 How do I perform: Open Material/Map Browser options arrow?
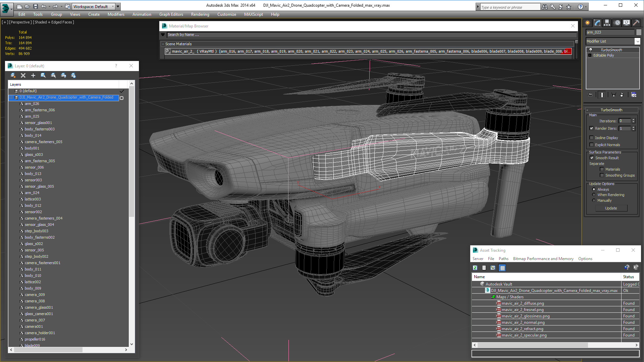(x=163, y=35)
